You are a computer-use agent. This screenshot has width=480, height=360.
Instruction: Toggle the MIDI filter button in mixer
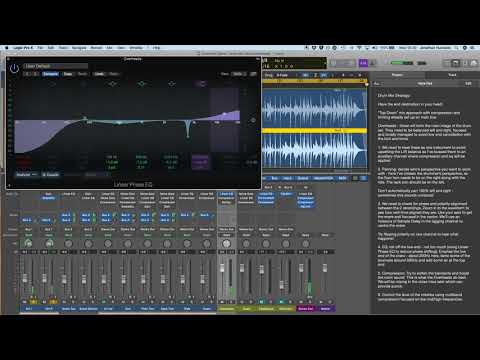(x=342, y=178)
